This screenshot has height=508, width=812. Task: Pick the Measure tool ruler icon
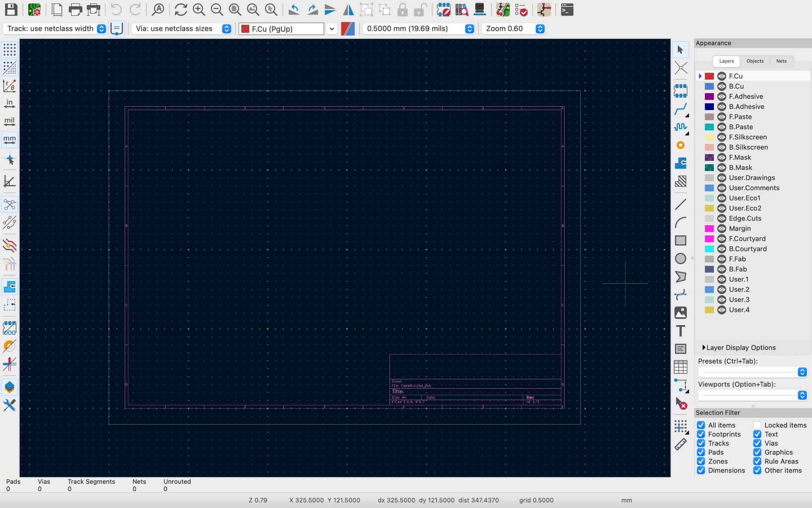point(680,444)
